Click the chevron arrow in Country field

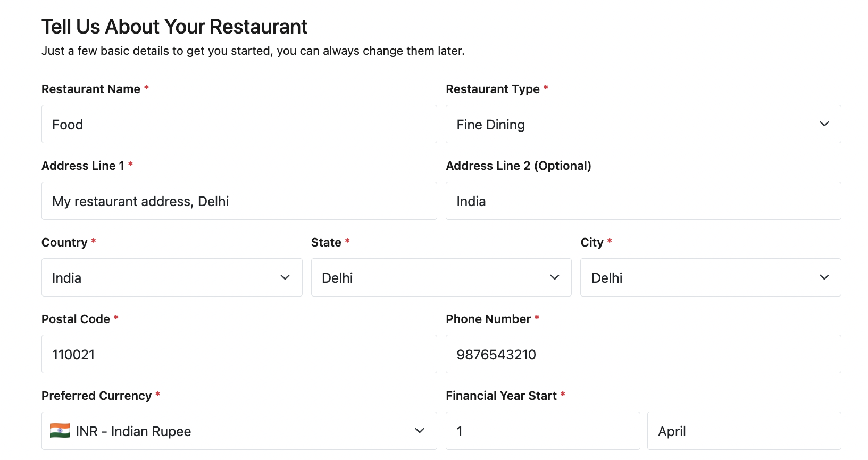click(285, 277)
